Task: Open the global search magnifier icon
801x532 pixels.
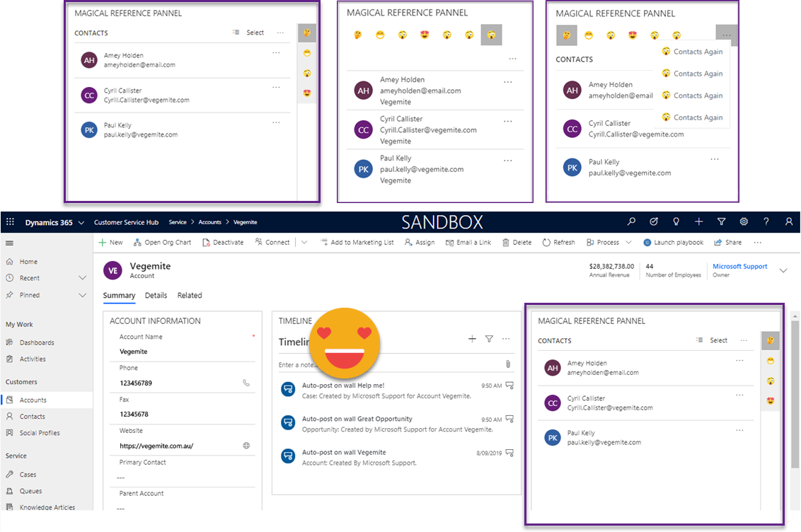Action: click(x=631, y=221)
